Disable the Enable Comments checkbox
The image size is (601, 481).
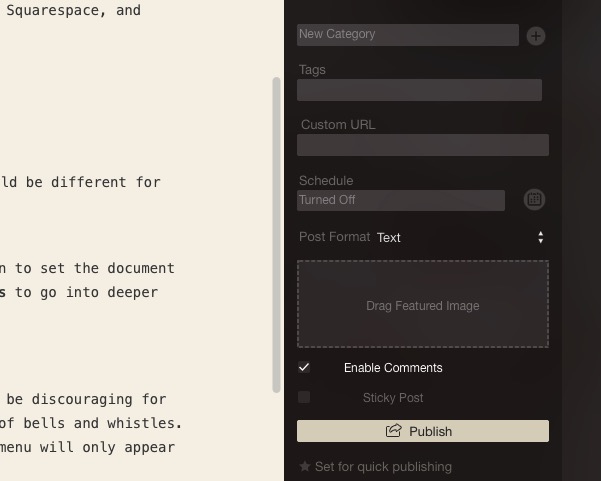[x=304, y=368]
